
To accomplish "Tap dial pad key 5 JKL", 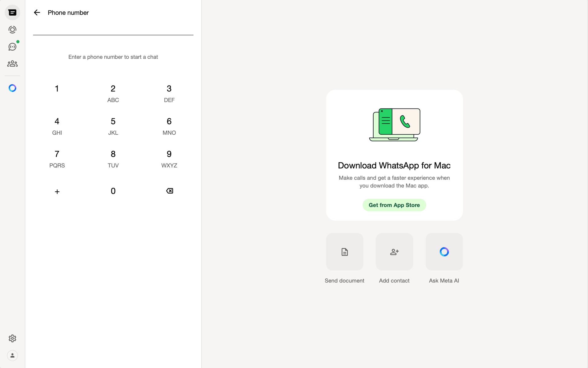I will coord(113,126).
